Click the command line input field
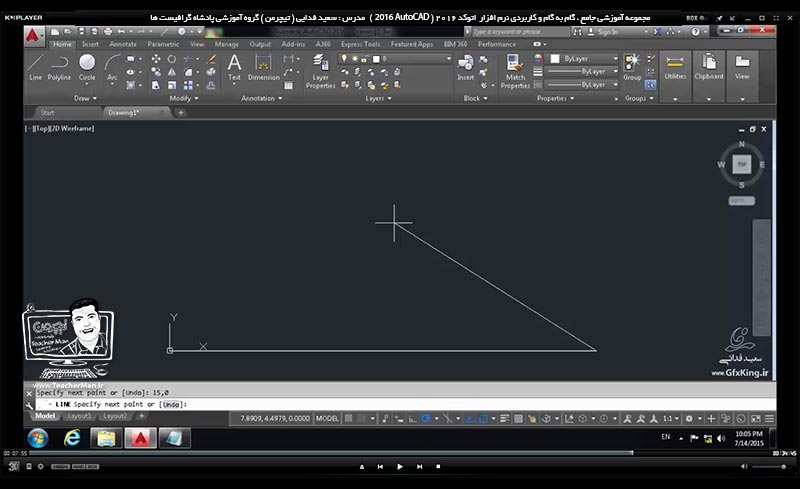 pos(406,404)
